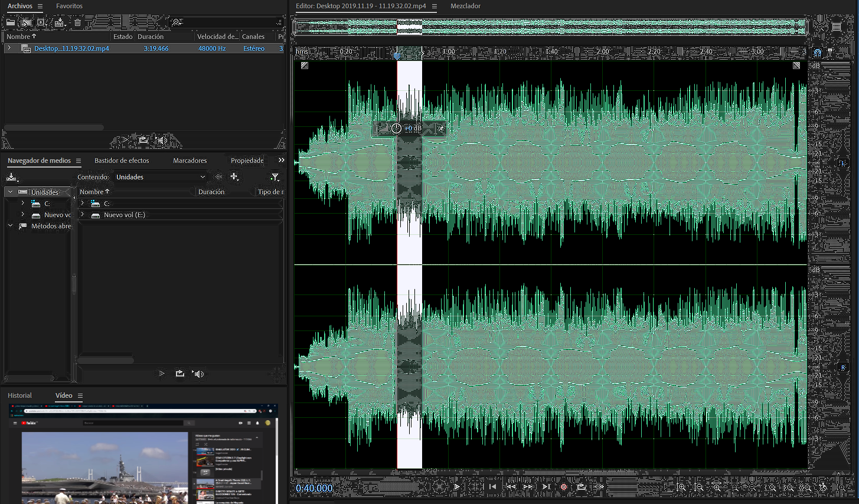Click the rewind button in transport
This screenshot has height=504, width=859.
click(x=511, y=487)
